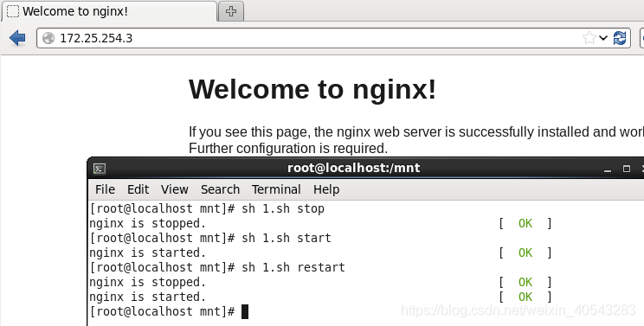The image size is (644, 326).
Task: Bookmark page using star icon
Action: tap(589, 38)
